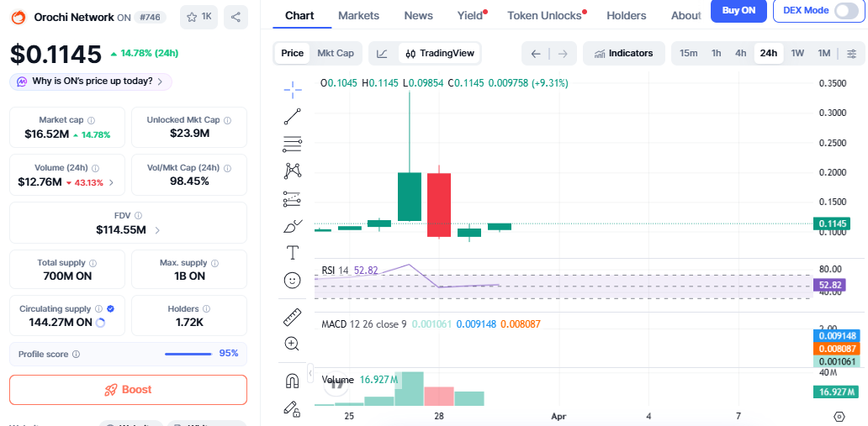868x426 pixels.
Task: Click Profile score info icon
Action: point(77,354)
